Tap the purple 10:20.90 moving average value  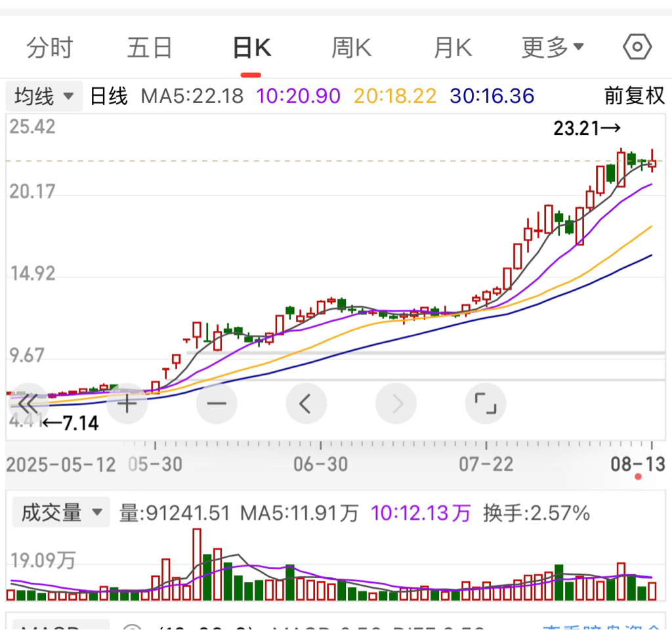tap(299, 96)
